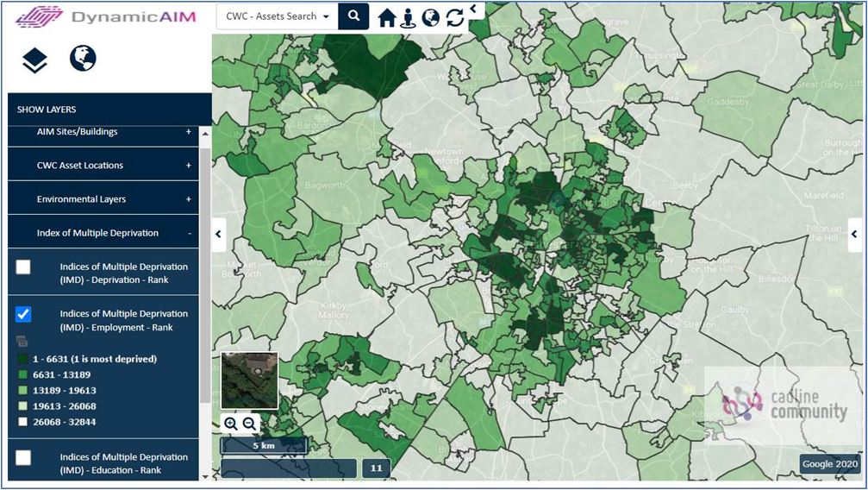This screenshot has width=868, height=490.
Task: Enable IMD Education Rank layer checkbox
Action: 23,458
